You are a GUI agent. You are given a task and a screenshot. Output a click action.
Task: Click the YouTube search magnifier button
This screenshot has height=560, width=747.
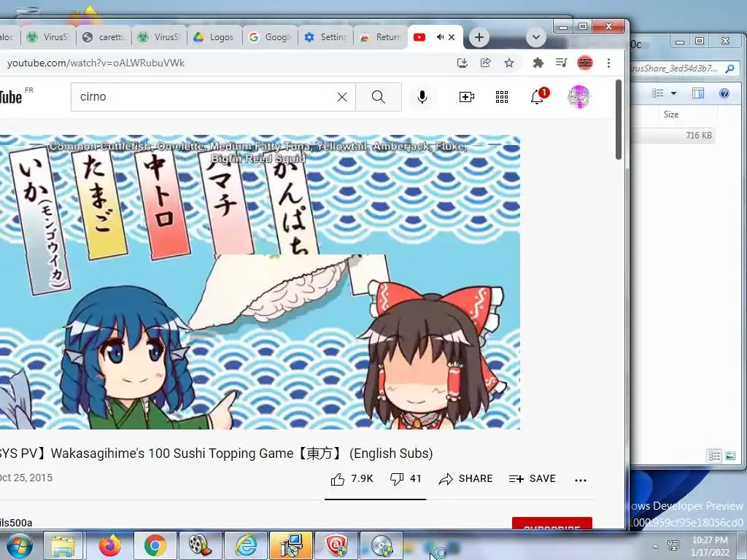pos(379,97)
